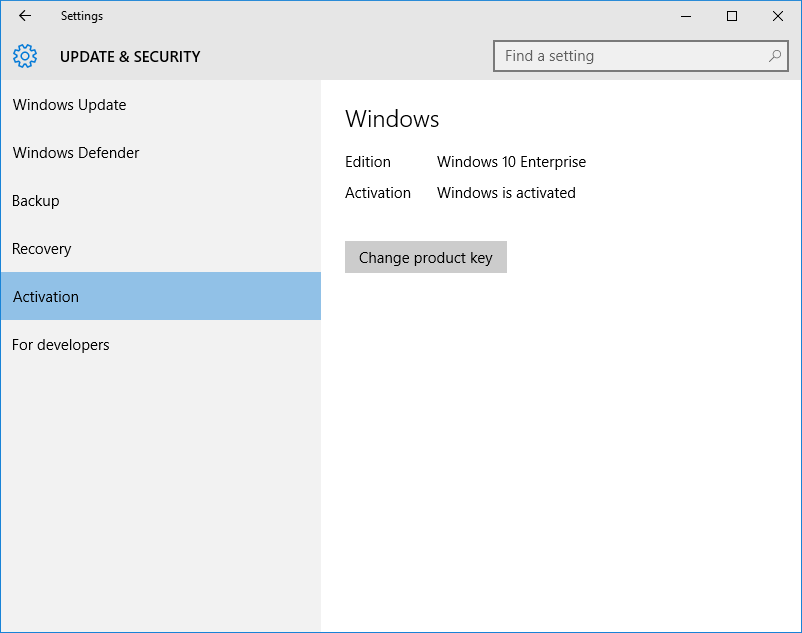This screenshot has height=633, width=802.
Task: Open the Windows Update section
Action: coord(161,105)
